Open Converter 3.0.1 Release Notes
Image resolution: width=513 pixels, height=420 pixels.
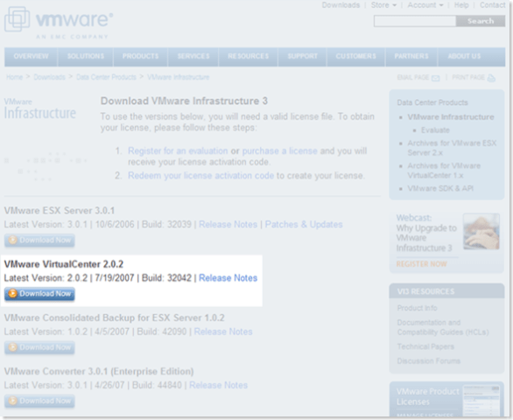pos(218,385)
